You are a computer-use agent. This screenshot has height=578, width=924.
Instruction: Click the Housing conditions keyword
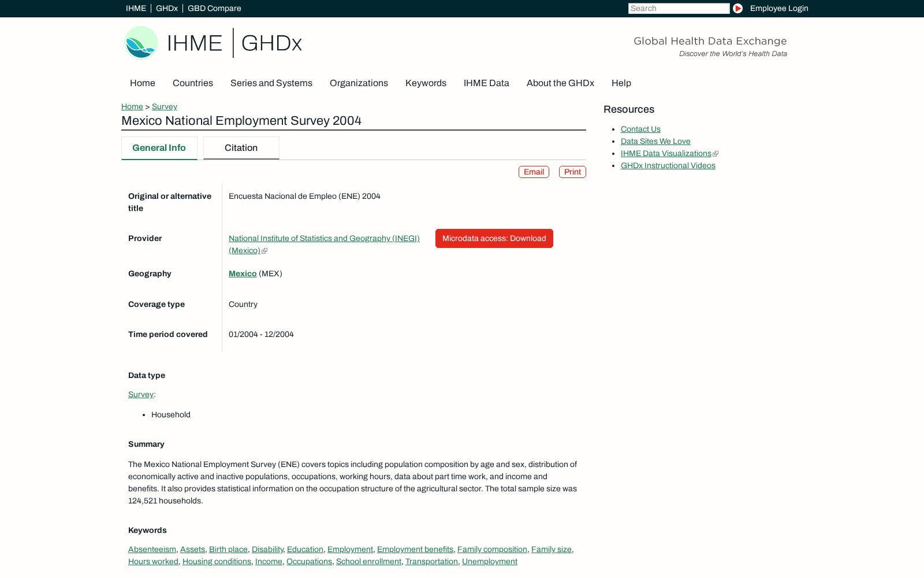click(x=217, y=561)
